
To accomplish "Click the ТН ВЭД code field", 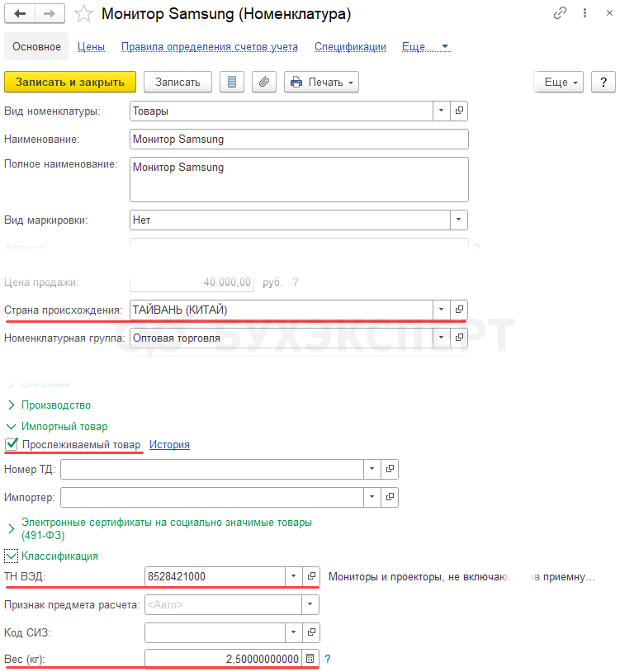I will [x=215, y=576].
